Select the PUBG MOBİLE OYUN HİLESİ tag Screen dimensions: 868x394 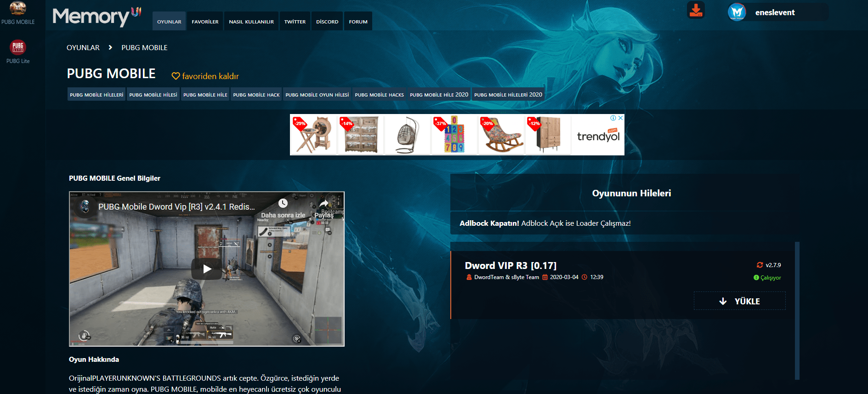coord(317,95)
